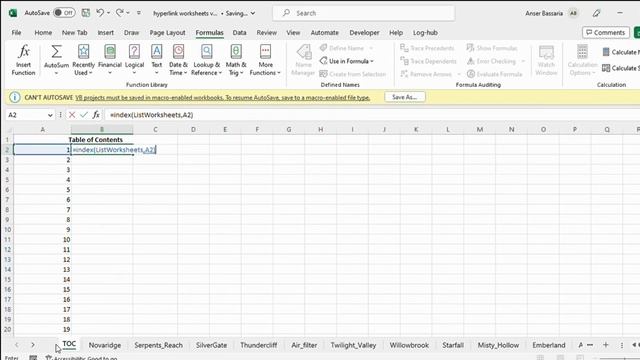The width and height of the screenshot is (640, 360).
Task: Open the Lookup & Reference functions menu
Action: pyautogui.click(x=207, y=60)
